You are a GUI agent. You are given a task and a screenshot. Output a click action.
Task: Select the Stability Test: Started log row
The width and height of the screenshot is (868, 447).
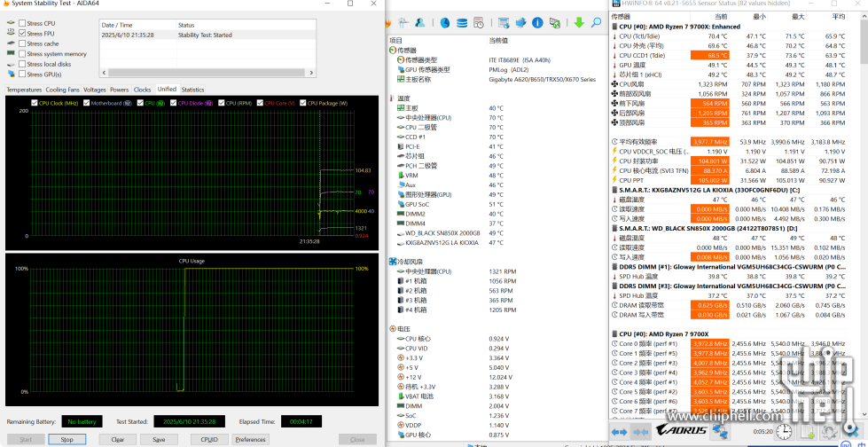pos(207,35)
